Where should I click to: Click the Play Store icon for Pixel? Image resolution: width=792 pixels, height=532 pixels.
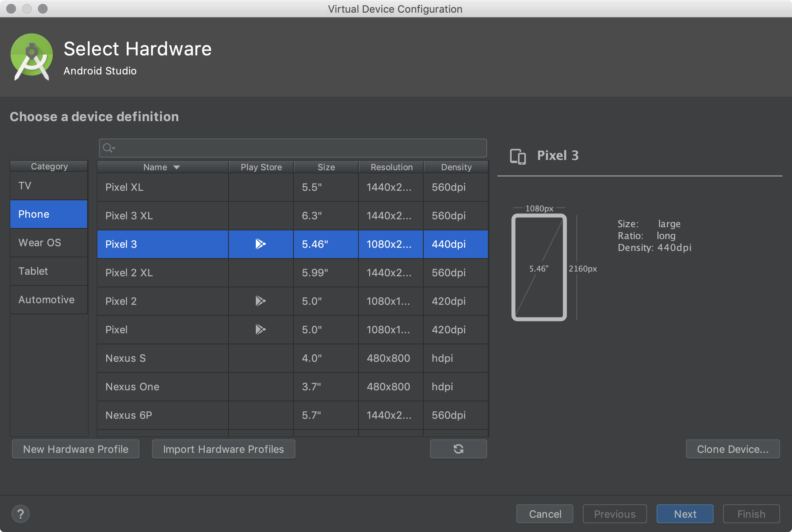(x=259, y=329)
